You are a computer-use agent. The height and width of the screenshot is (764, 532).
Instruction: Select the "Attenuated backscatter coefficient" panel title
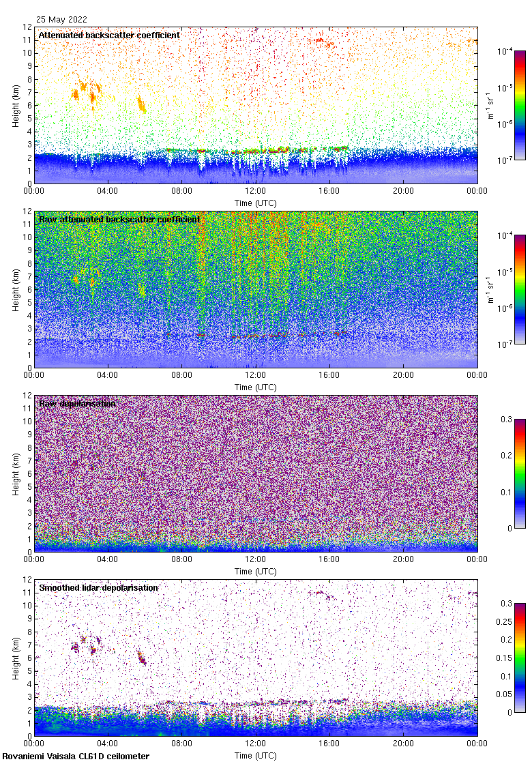(109, 35)
